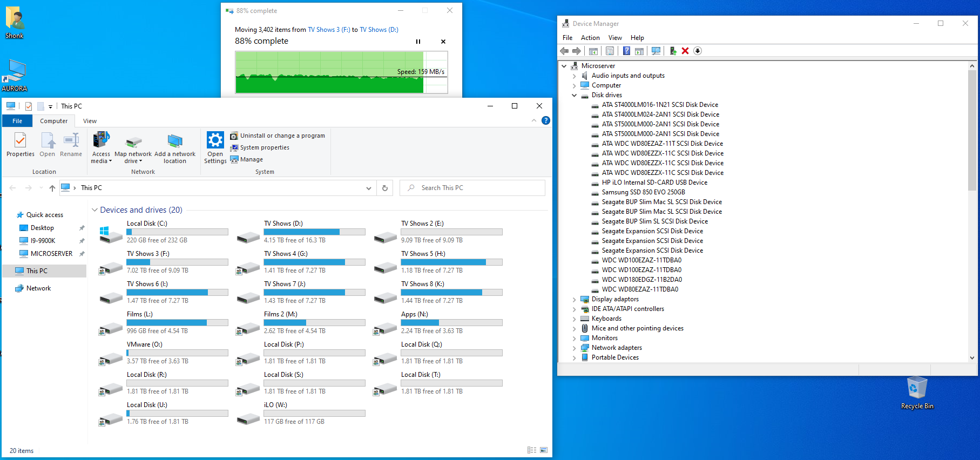Expand Audio inputs and outputs
The height and width of the screenshot is (460, 980).
tap(575, 76)
